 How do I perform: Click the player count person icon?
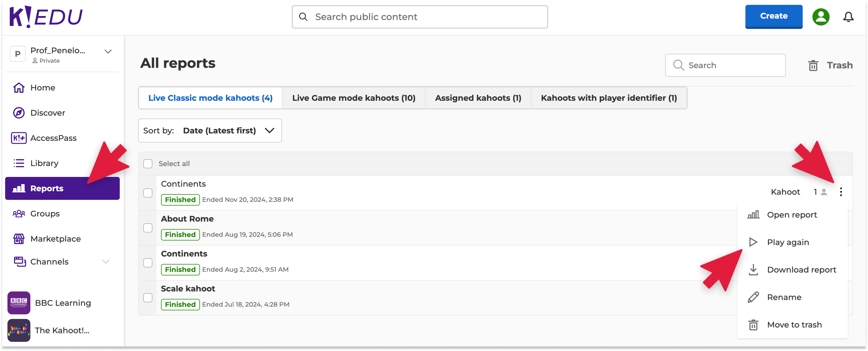click(824, 192)
